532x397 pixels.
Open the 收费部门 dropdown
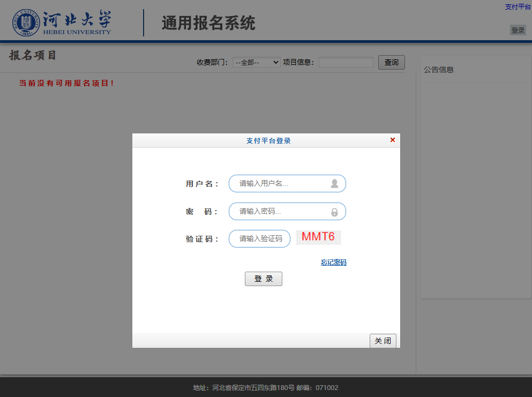(257, 63)
